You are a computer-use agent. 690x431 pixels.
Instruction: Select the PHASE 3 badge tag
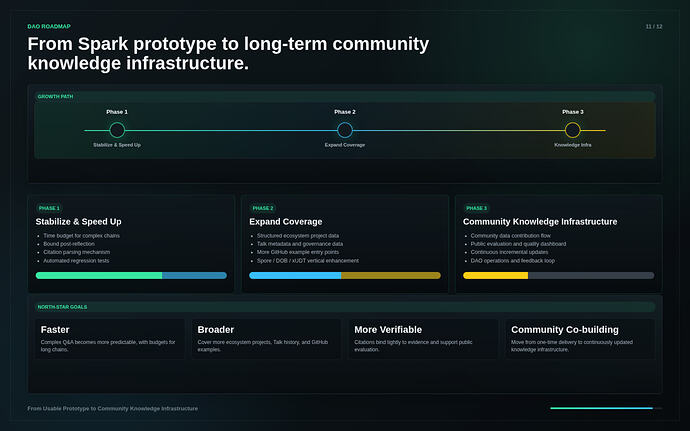[477, 208]
